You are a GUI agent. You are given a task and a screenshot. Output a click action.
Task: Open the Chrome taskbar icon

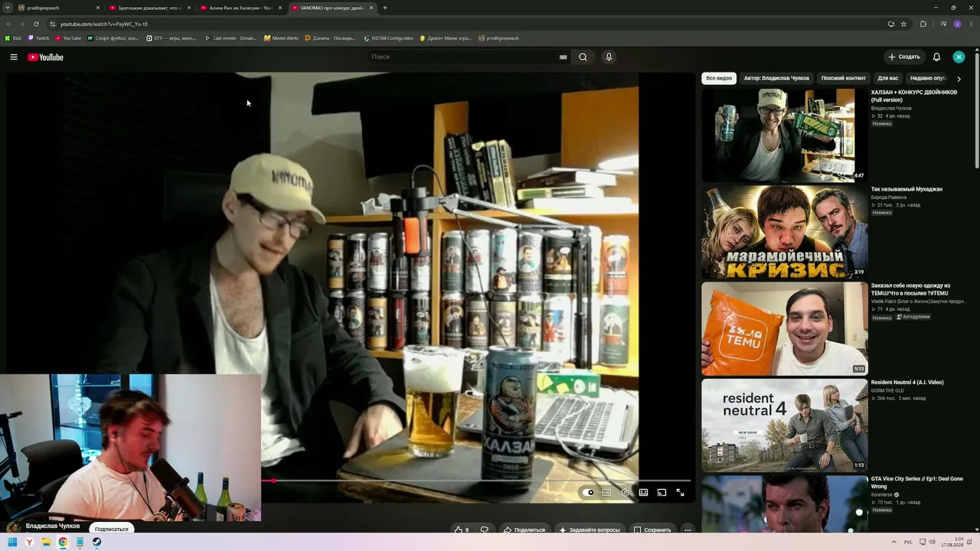point(63,542)
